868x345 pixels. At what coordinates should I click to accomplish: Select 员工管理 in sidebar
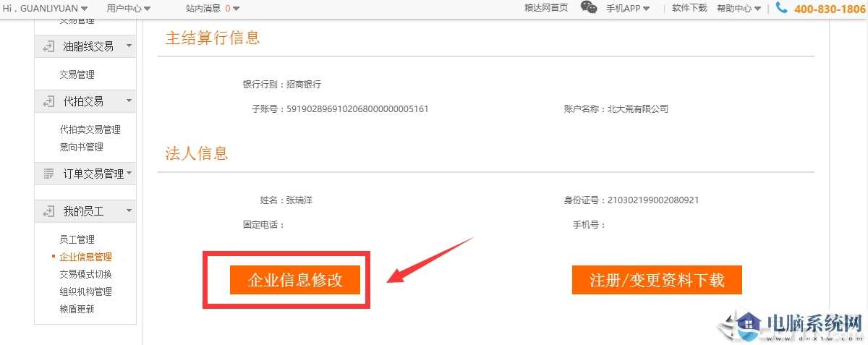pos(77,239)
